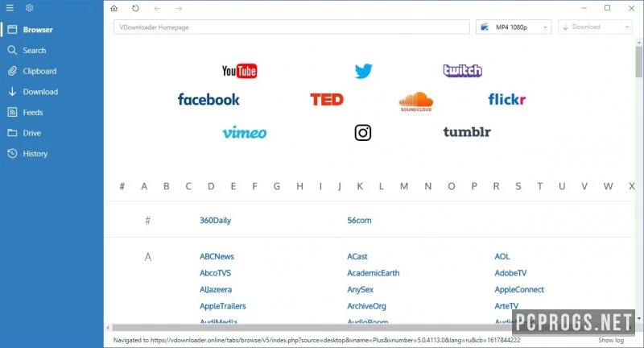
Task: Click the scroll-up arrow of vertical scrollbar
Action: tap(638, 42)
